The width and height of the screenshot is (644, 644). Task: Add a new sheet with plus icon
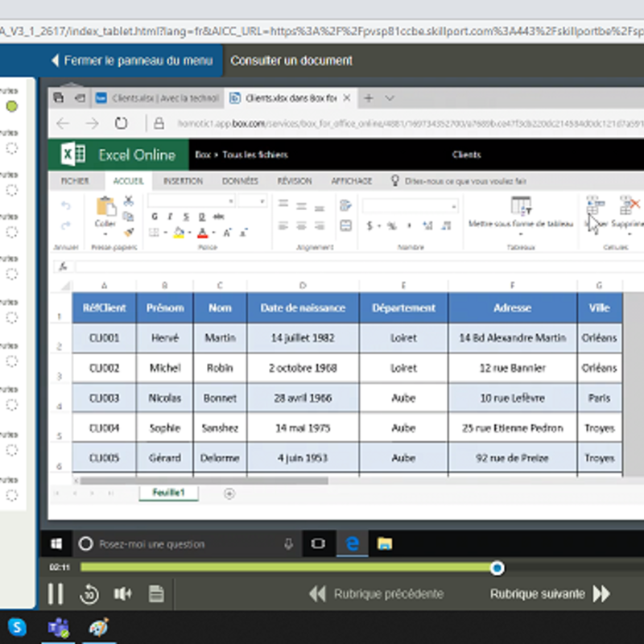coord(229,493)
